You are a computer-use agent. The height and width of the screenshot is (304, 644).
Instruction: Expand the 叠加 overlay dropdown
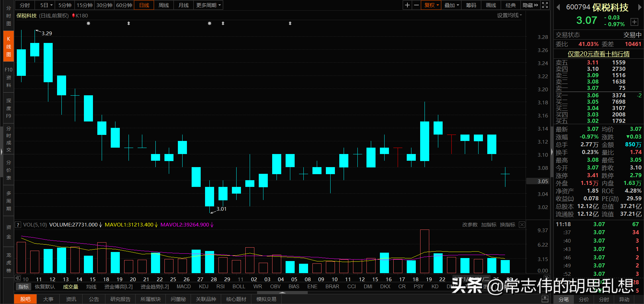tap(451, 5)
